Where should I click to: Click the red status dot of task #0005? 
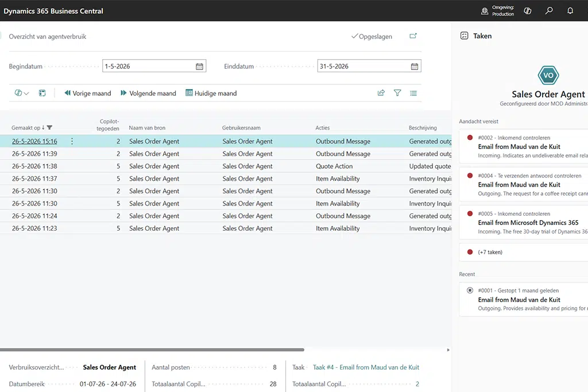(470, 214)
